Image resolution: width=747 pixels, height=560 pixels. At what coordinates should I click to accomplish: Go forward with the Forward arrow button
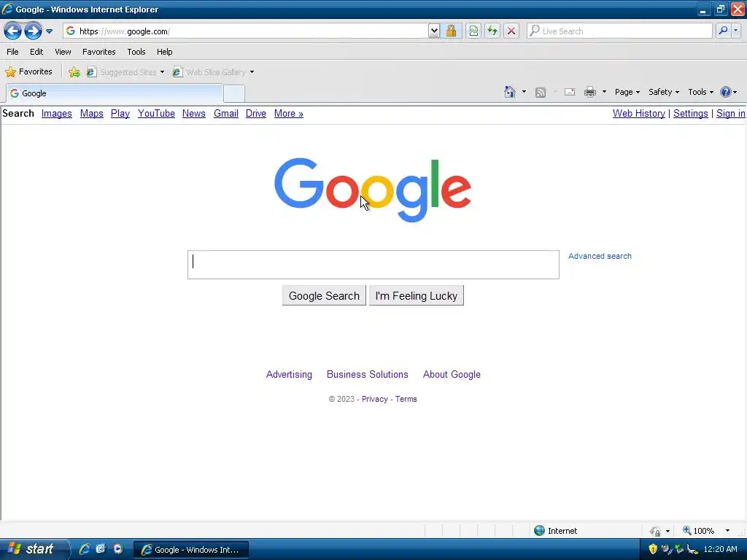(x=33, y=31)
